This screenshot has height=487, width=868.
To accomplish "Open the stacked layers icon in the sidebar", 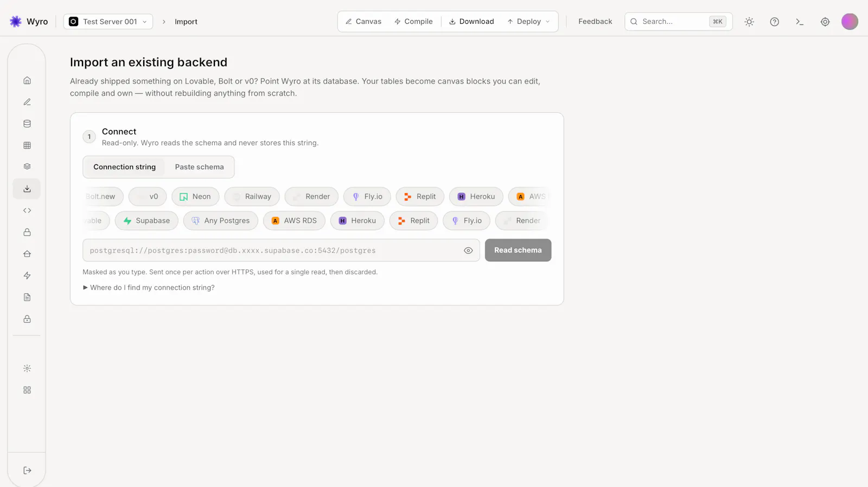I will (x=27, y=166).
